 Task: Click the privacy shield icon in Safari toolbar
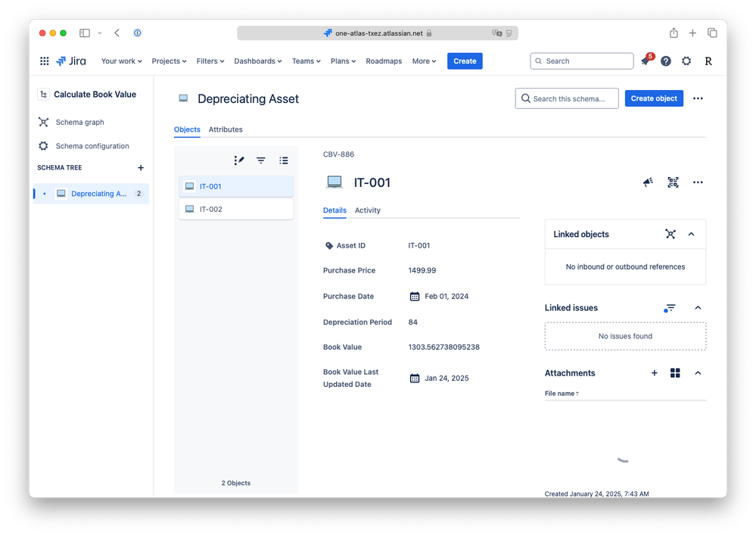[138, 33]
